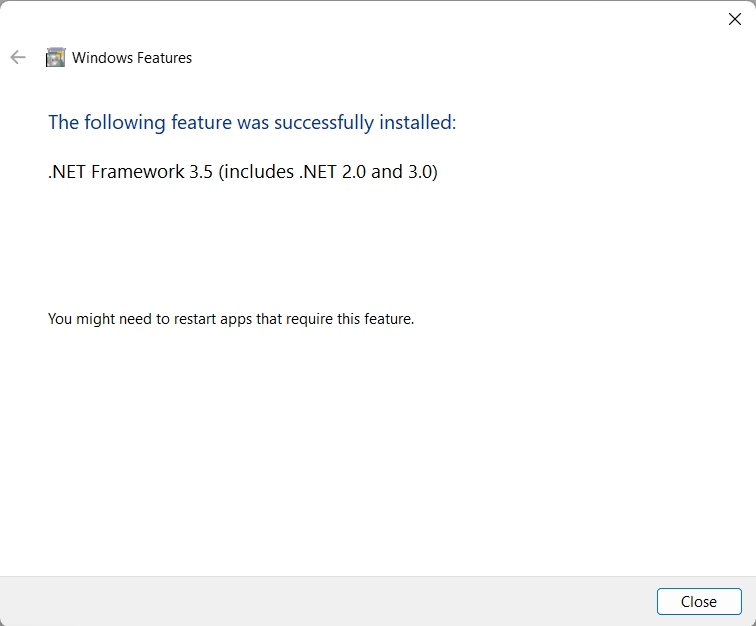Close the dialog with the X icon
The image size is (756, 626).
(x=735, y=19)
